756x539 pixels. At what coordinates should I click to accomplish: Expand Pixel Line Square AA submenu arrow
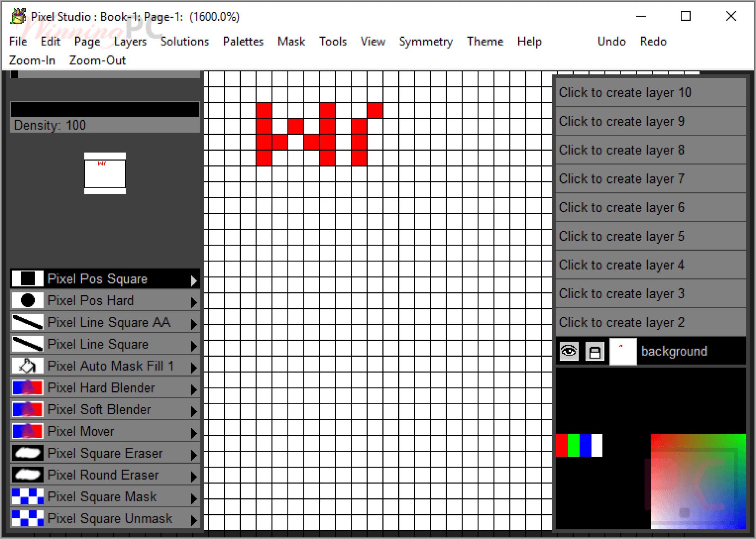(x=194, y=324)
